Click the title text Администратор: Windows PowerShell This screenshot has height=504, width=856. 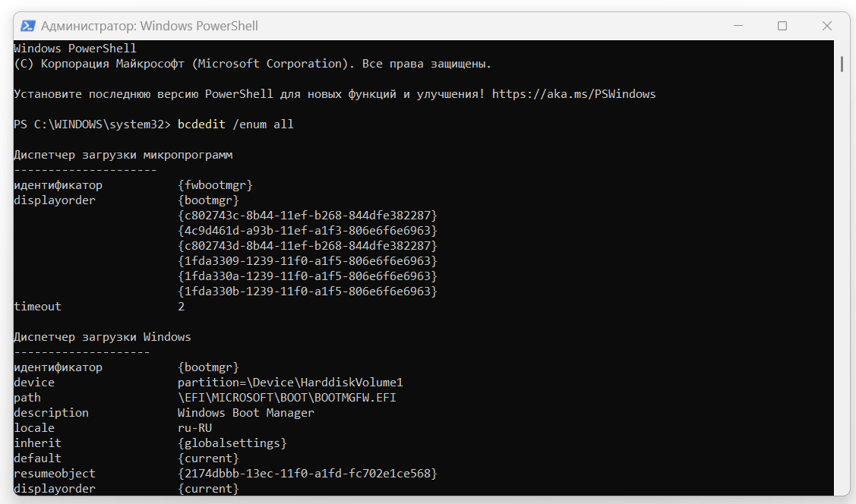tap(149, 26)
